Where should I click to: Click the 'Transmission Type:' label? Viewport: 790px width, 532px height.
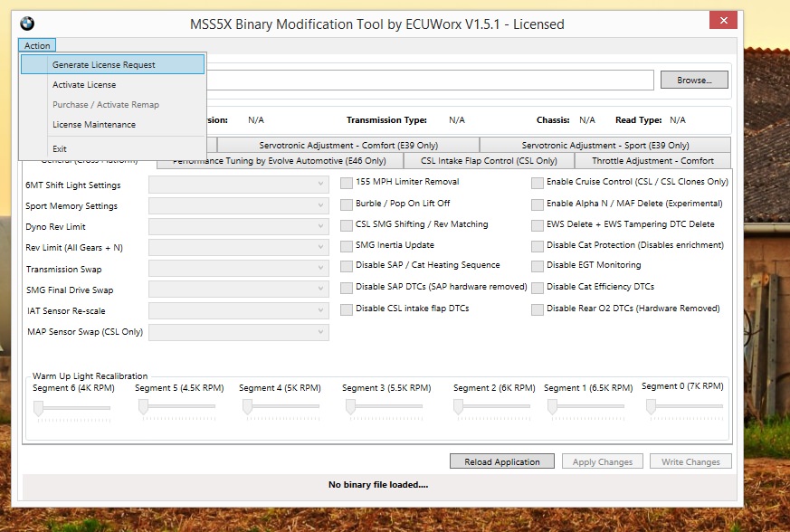click(386, 120)
